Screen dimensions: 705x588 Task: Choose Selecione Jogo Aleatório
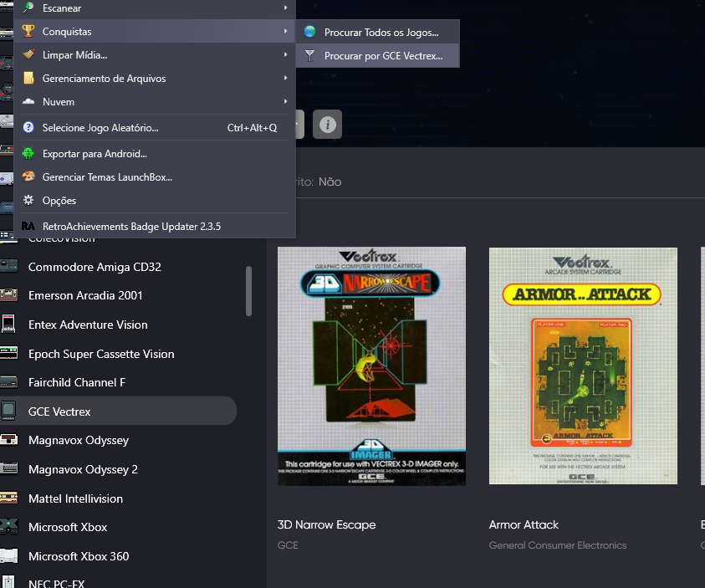click(x=155, y=128)
